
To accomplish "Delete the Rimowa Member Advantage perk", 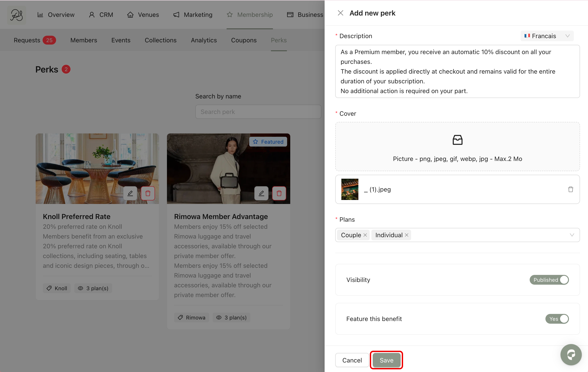I will pyautogui.click(x=279, y=193).
